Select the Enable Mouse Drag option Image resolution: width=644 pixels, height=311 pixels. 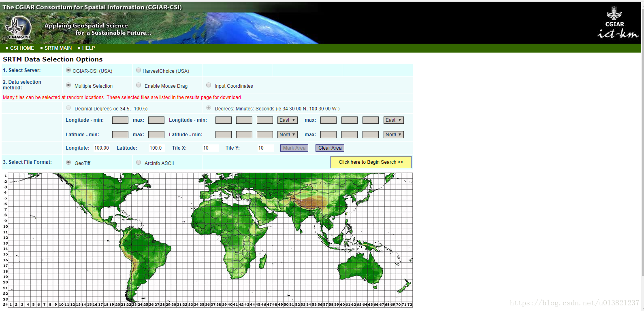(x=139, y=85)
